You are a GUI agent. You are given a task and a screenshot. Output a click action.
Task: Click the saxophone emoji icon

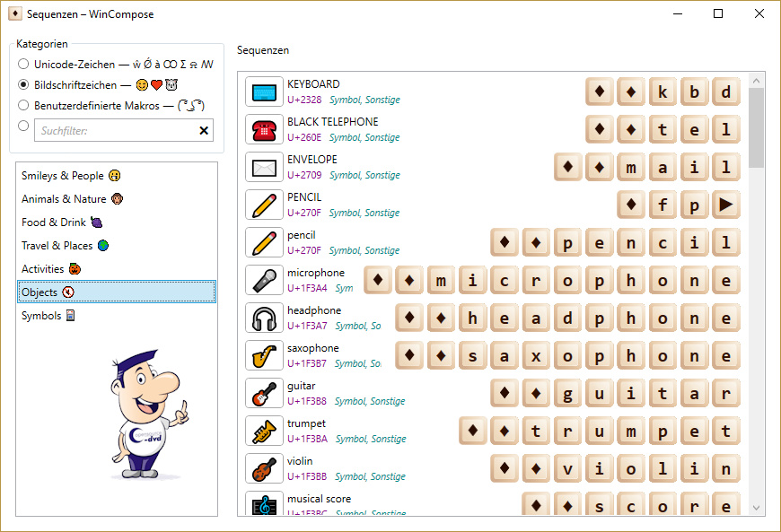tap(264, 356)
